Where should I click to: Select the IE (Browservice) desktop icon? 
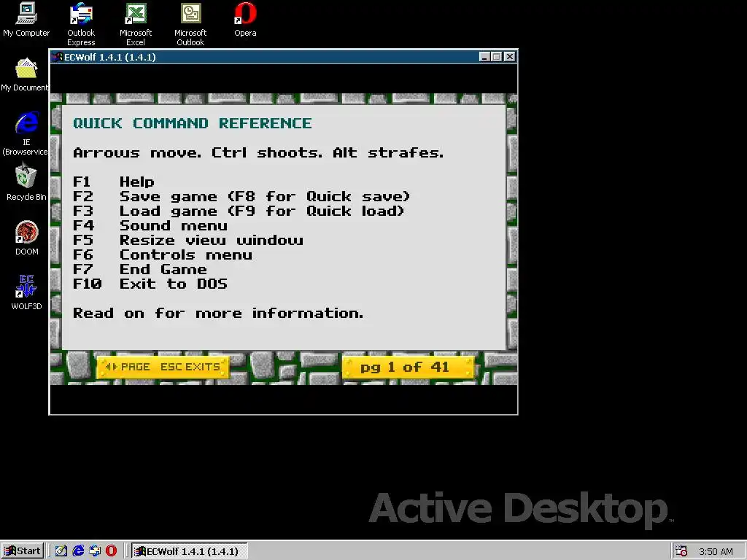click(x=26, y=134)
